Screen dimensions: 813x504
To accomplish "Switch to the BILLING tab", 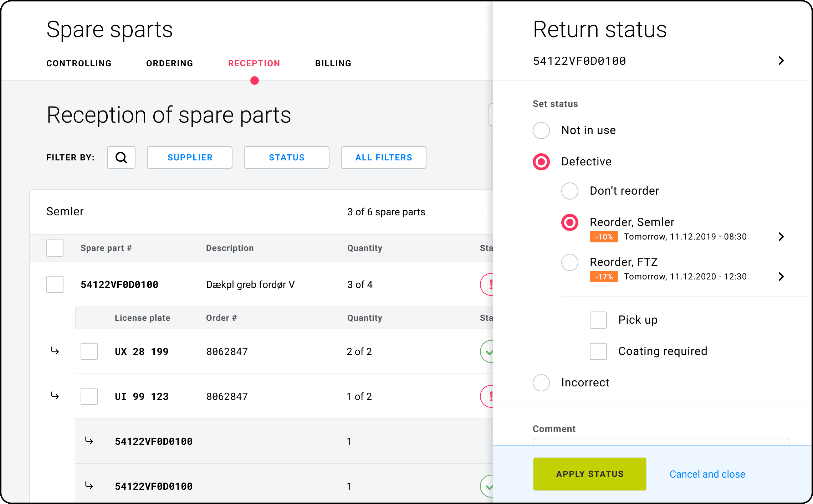I will 333,63.
